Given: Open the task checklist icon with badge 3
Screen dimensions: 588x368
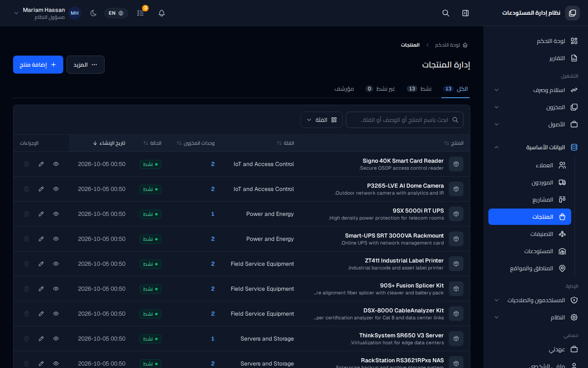Looking at the screenshot, I should 140,13.
